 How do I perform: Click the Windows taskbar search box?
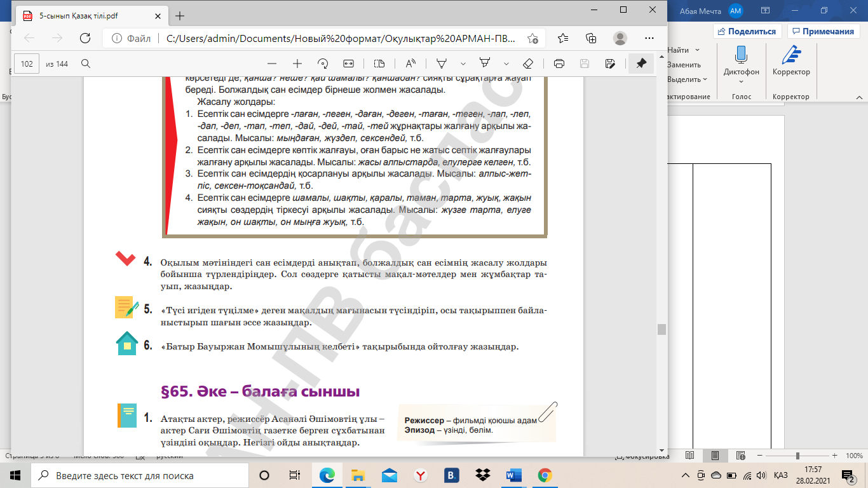(140, 475)
